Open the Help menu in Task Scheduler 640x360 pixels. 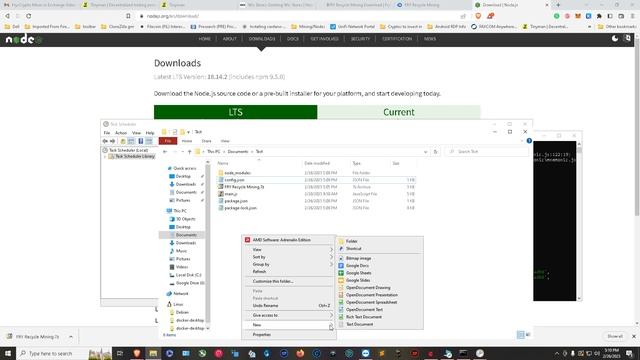click(x=150, y=133)
